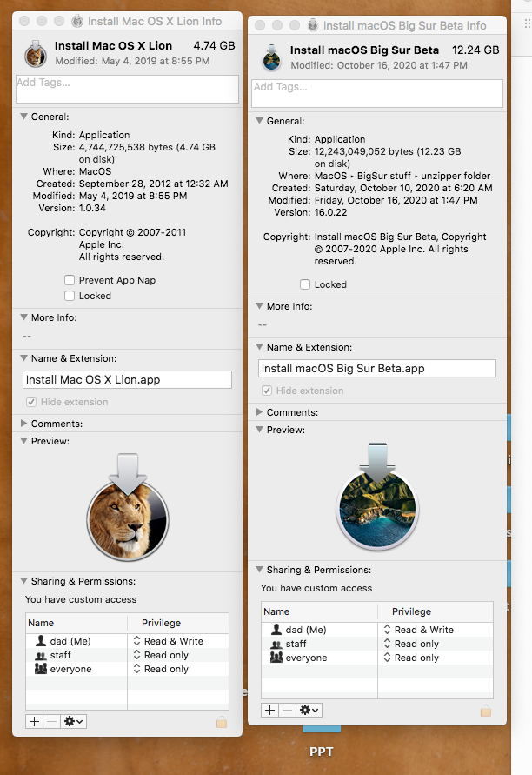The width and height of the screenshot is (532, 775).
Task: Change staff privilege in Lion window
Action: [161, 655]
